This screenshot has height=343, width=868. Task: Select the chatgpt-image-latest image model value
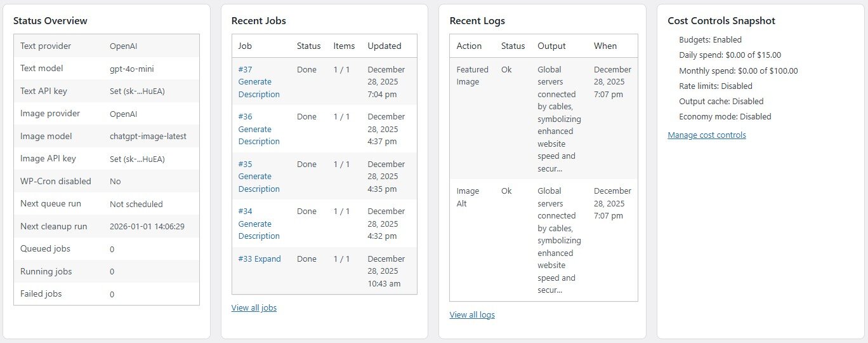tap(148, 137)
